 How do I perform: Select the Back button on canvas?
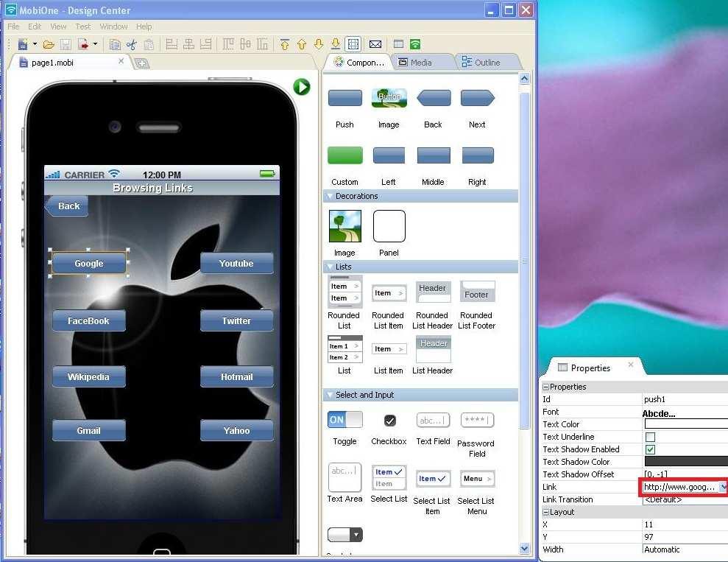(66, 206)
